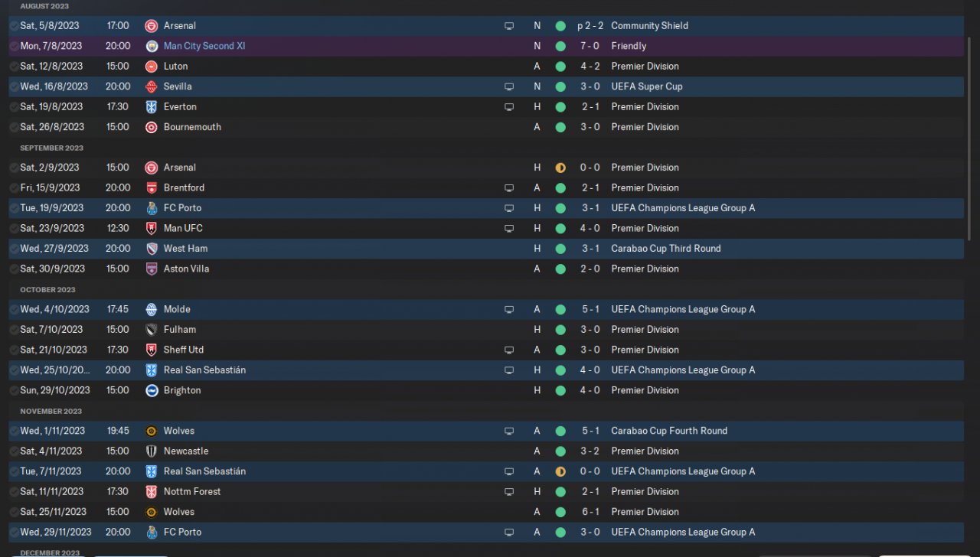Screen dimensions: 980x557
Task: Toggle the check circle for West Ham fixture
Action: click(x=14, y=249)
